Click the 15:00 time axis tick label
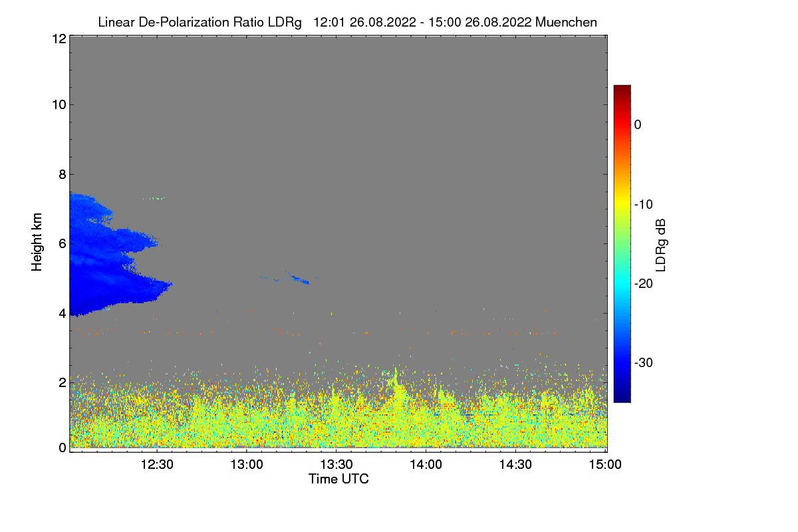The image size is (798, 532). (x=606, y=465)
